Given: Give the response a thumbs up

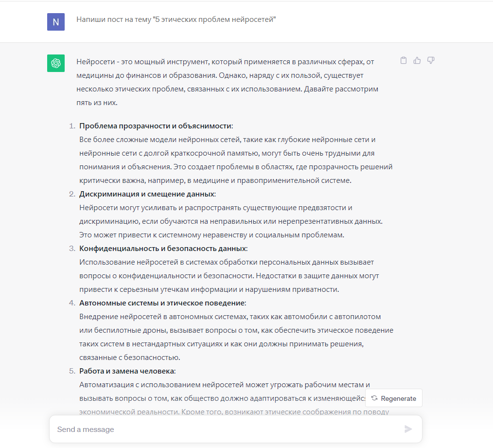Looking at the screenshot, I should tap(417, 61).
